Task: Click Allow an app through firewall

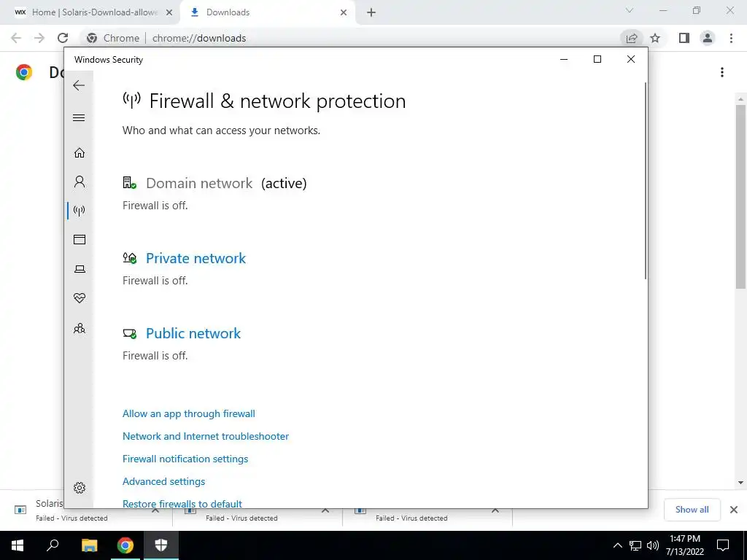Action: point(189,413)
